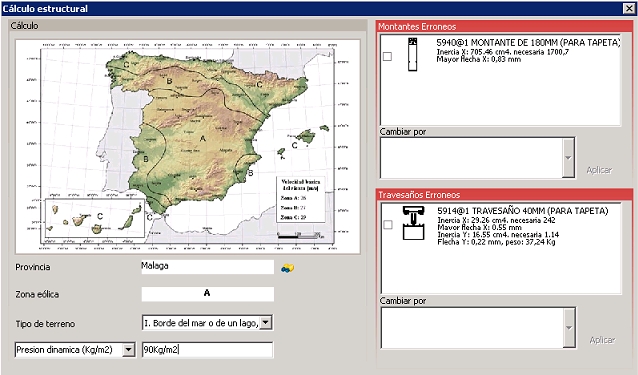
Task: Select the 5940@1 montante profile icon
Action: coord(413,54)
